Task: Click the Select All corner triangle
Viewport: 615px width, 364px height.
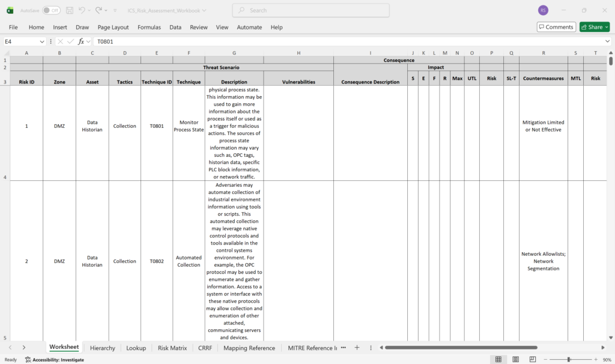Action: 6,53
